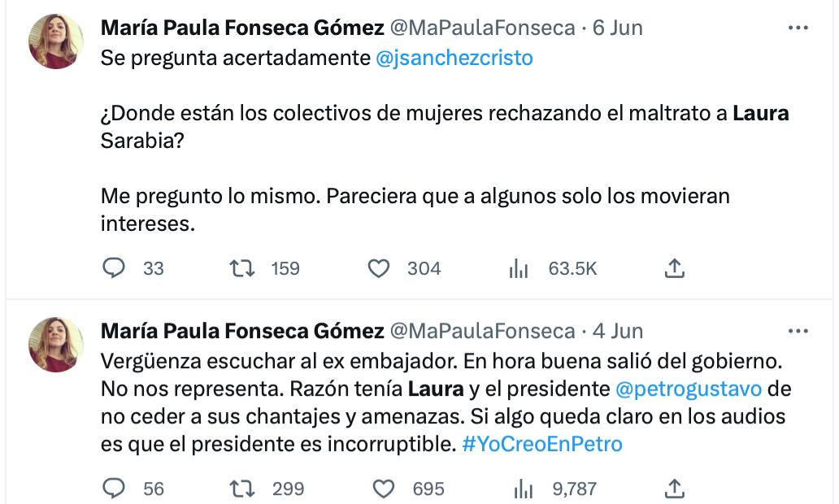Like the 6 Jun tweet

coord(378,268)
